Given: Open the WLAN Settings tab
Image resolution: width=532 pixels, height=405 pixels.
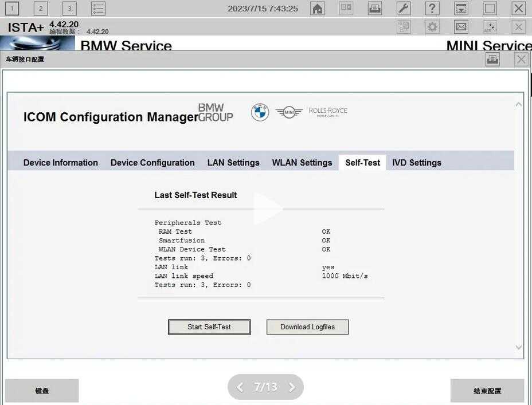Looking at the screenshot, I should point(302,163).
